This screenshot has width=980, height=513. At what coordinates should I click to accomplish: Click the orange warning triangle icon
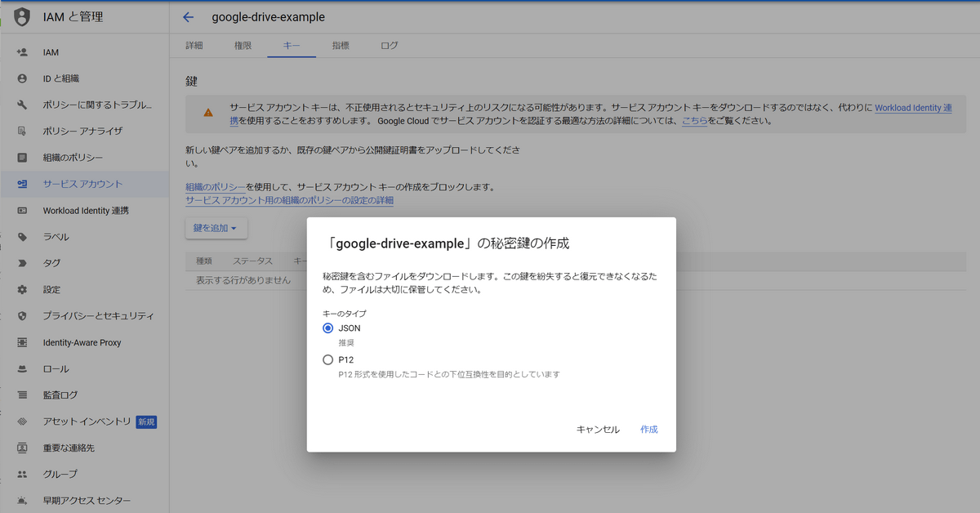(x=208, y=113)
